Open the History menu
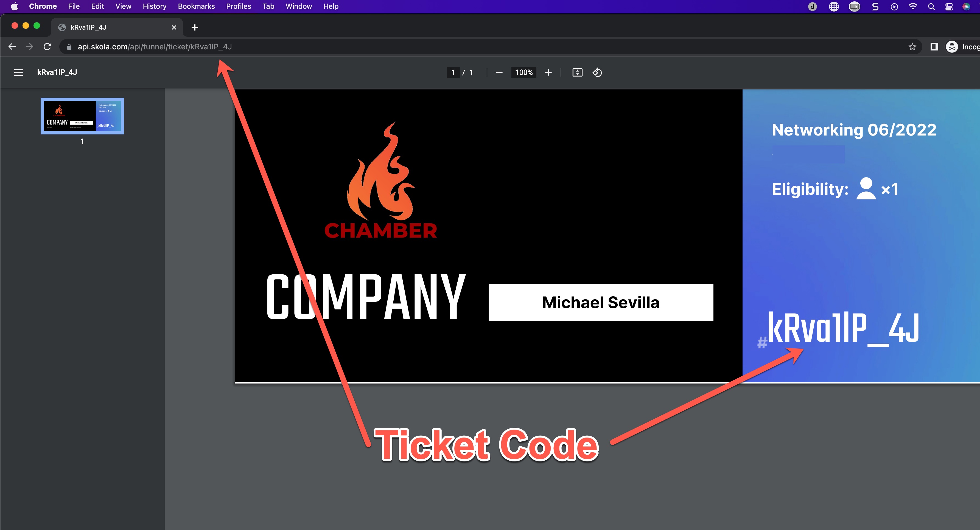This screenshot has width=980, height=530. point(155,6)
